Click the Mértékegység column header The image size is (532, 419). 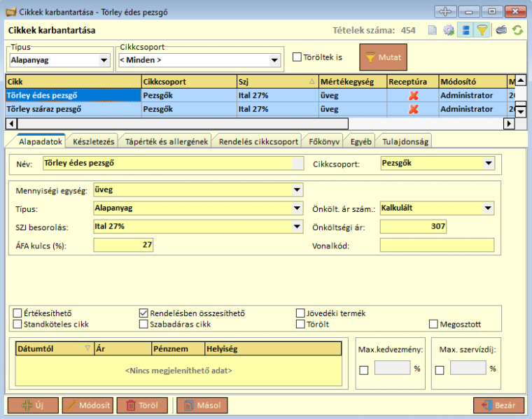click(353, 81)
